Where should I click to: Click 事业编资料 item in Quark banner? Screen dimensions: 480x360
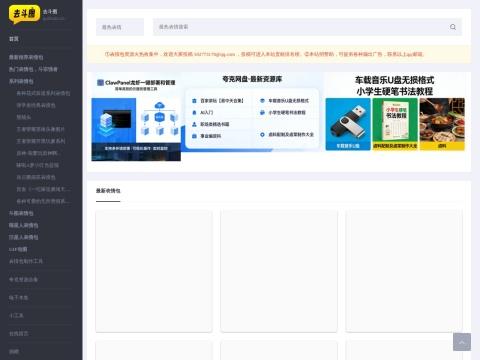tap(210, 136)
